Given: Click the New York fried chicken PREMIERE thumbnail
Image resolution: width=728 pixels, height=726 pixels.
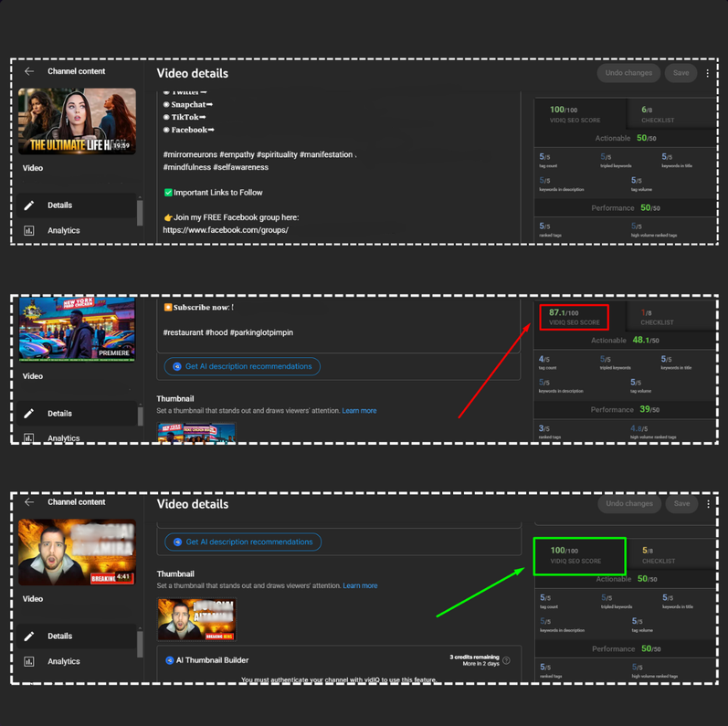Looking at the screenshot, I should 77,329.
